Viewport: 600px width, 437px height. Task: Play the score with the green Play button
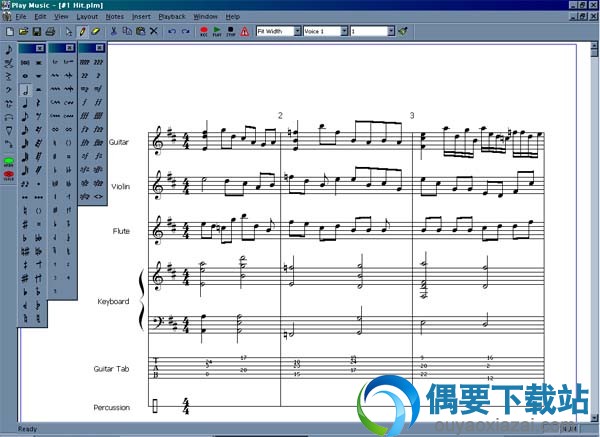217,31
